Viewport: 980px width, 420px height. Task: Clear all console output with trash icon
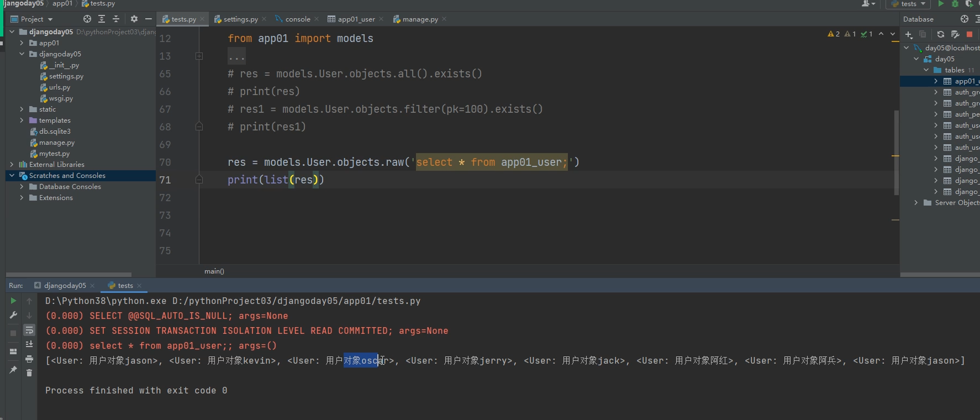pos(29,373)
